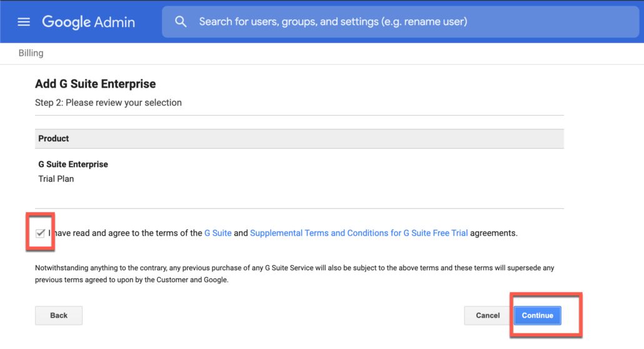Open the G Suite agreement link
This screenshot has height=349, width=644.
click(218, 233)
